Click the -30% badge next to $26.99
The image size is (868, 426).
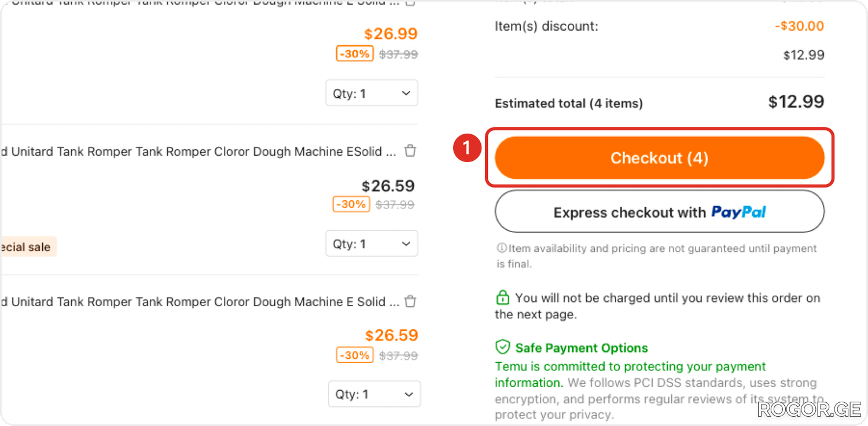355,54
